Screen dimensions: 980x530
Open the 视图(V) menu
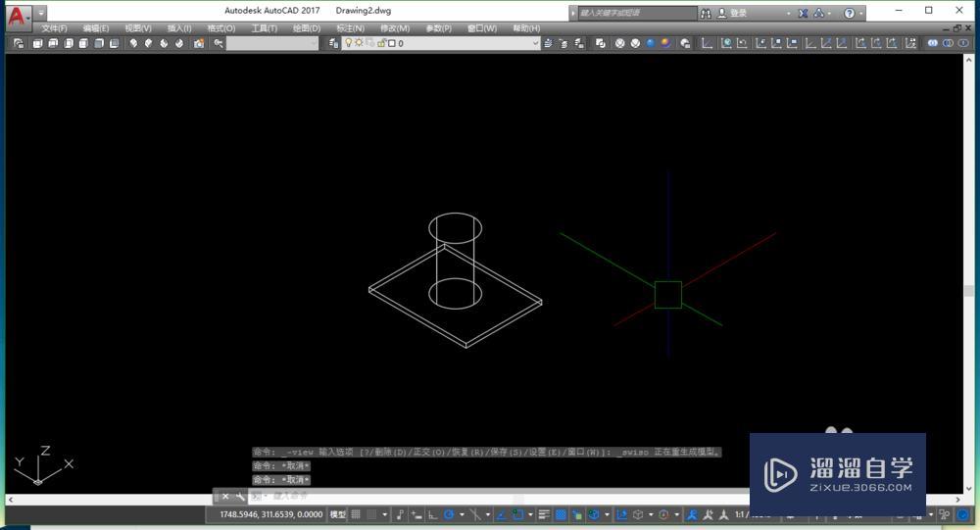click(x=138, y=28)
